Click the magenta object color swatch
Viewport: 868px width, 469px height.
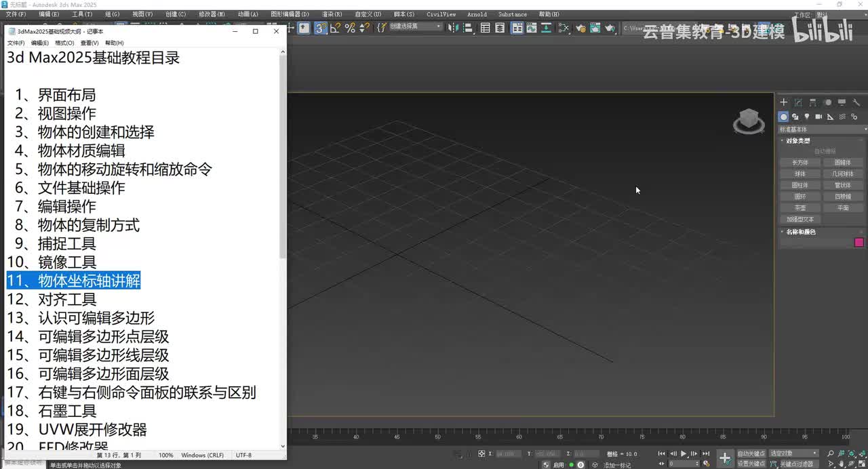[859, 243]
